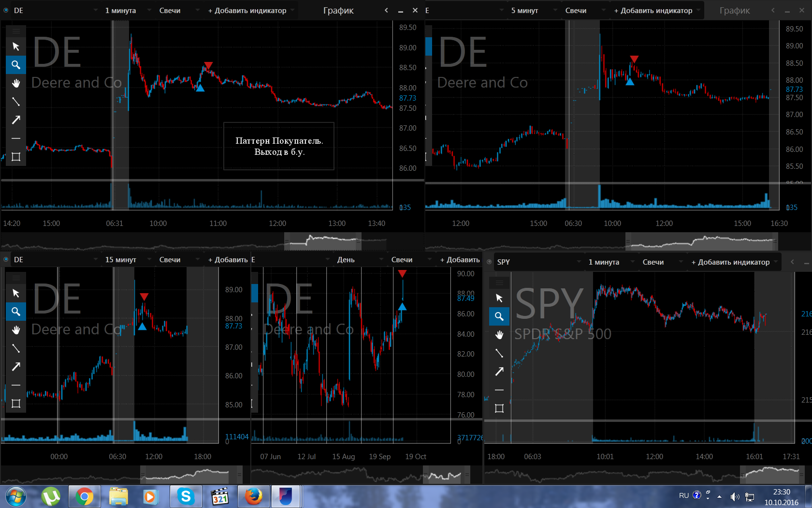Open the Windows Start menu
The width and height of the screenshot is (812, 508).
click(x=15, y=496)
